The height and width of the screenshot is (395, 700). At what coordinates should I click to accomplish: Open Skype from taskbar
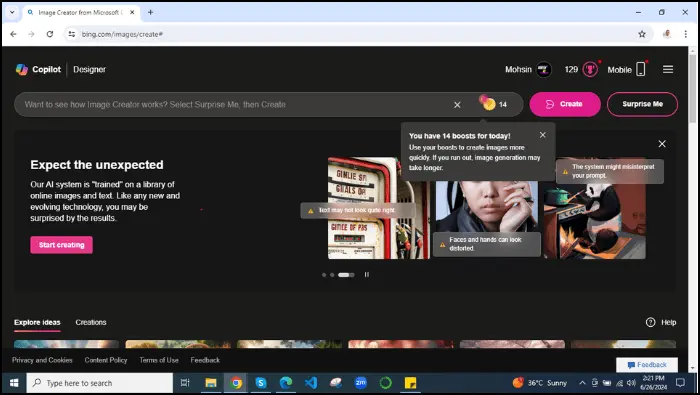pos(261,383)
